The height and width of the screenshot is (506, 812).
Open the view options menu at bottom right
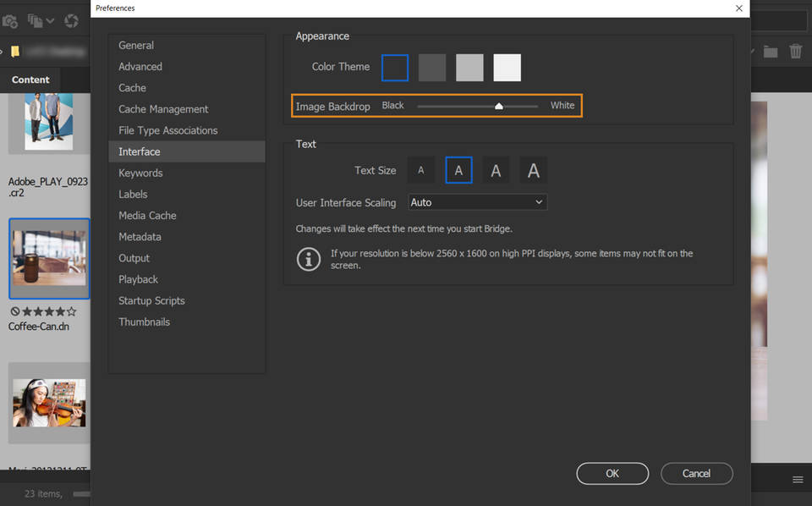[798, 478]
